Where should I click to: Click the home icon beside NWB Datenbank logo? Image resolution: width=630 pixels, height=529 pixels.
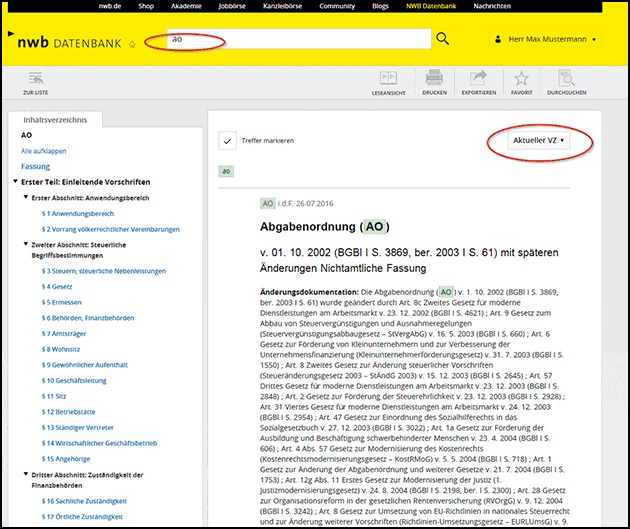coord(132,44)
